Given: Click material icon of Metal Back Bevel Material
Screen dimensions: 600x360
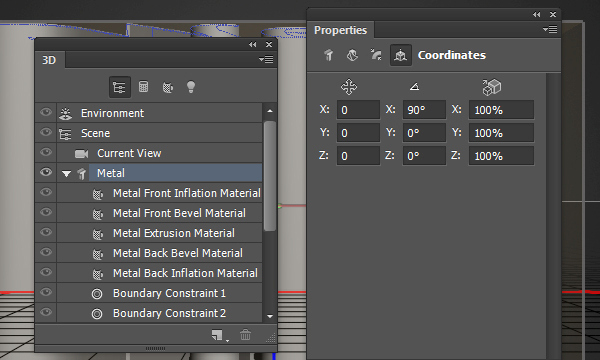Looking at the screenshot, I should (x=98, y=254).
